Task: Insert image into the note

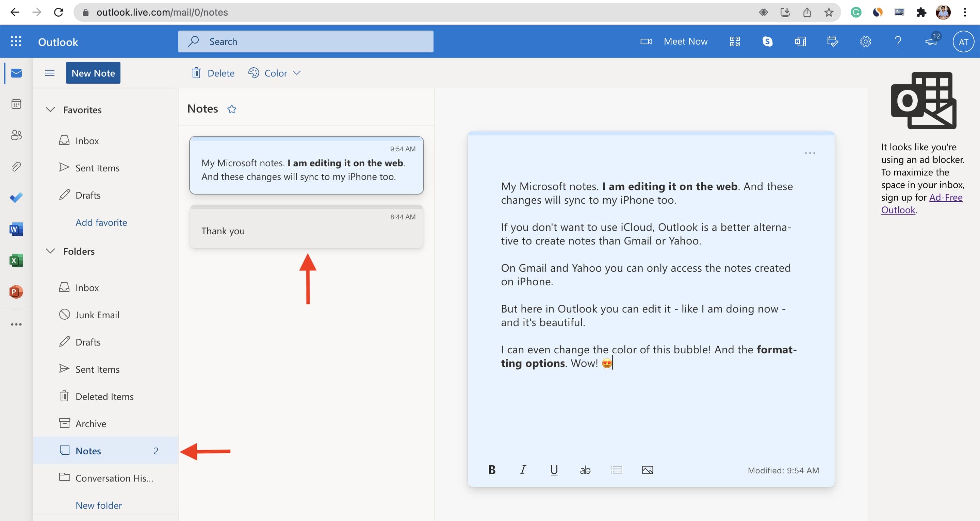Action: (x=648, y=470)
